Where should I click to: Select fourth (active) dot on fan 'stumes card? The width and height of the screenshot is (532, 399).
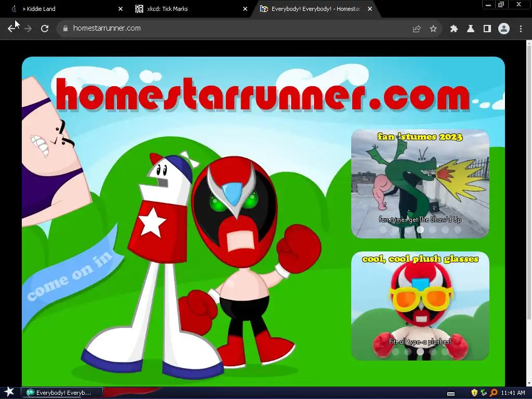point(420,230)
